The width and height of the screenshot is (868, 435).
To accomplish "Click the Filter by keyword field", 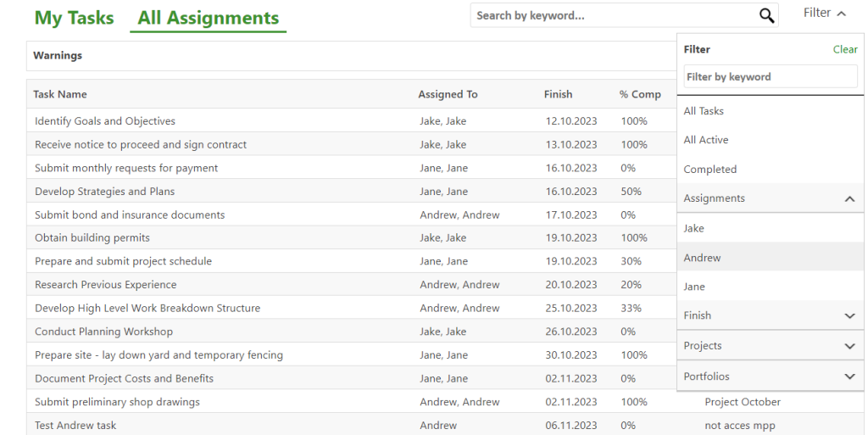I will click(x=770, y=77).
